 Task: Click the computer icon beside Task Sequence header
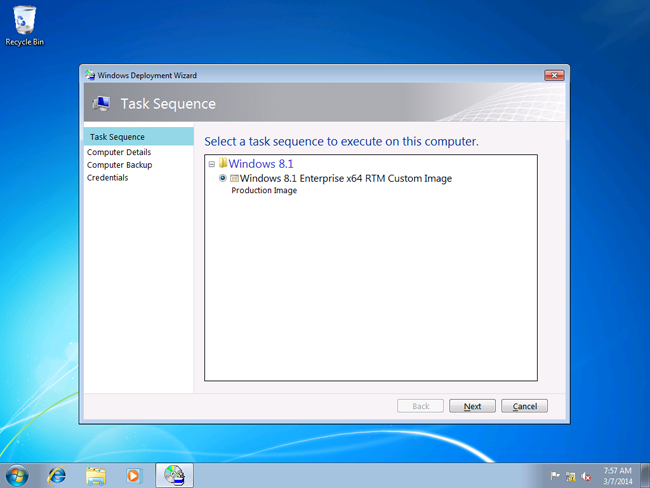[102, 103]
